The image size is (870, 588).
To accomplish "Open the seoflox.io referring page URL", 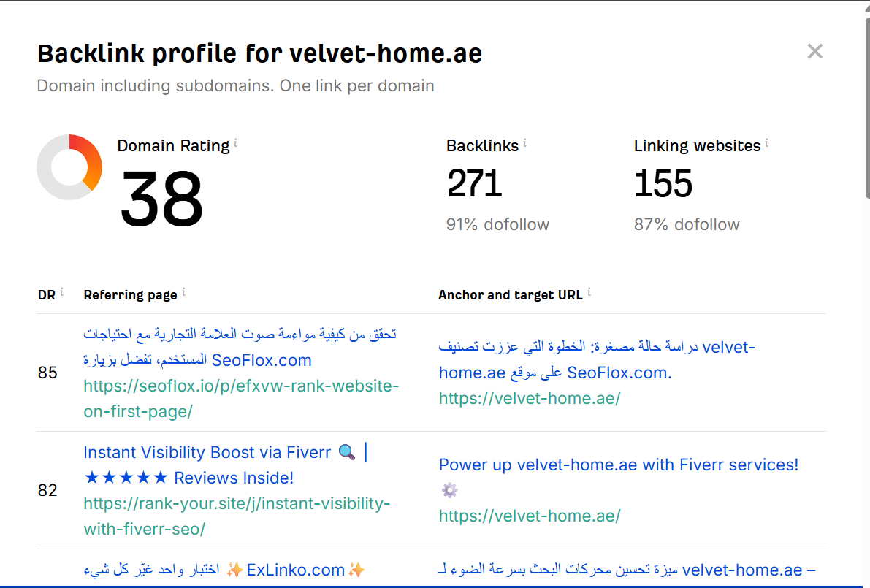I will (241, 398).
